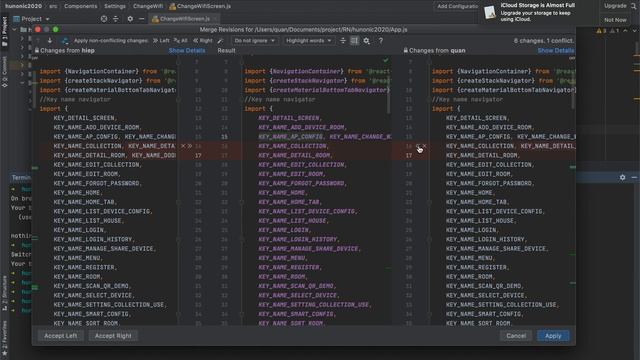The height and width of the screenshot is (360, 640).
Task: Click the green resolved checkmark above Result pane
Action: click(385, 60)
